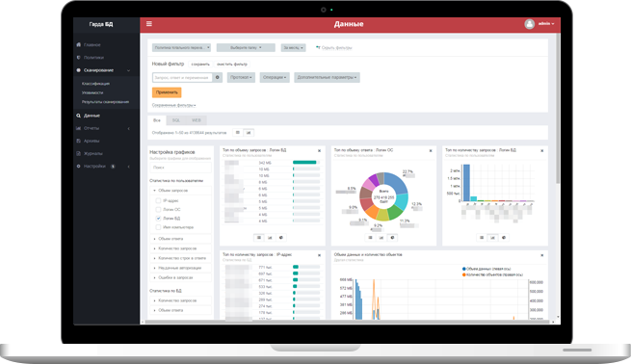The width and height of the screenshot is (631, 364).
Task: Select pie view in Топ по количеству запросов Логин БД
Action: [504, 238]
